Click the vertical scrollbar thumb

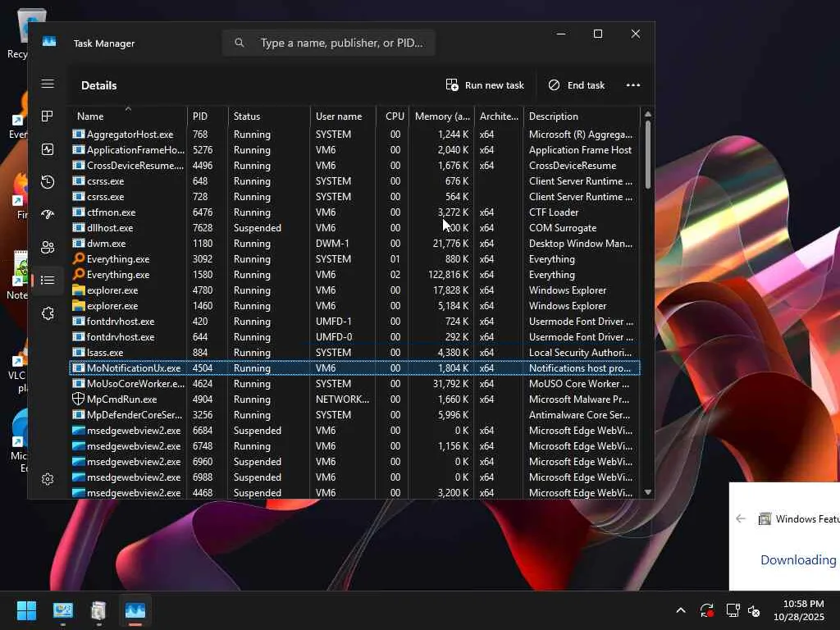click(648, 154)
